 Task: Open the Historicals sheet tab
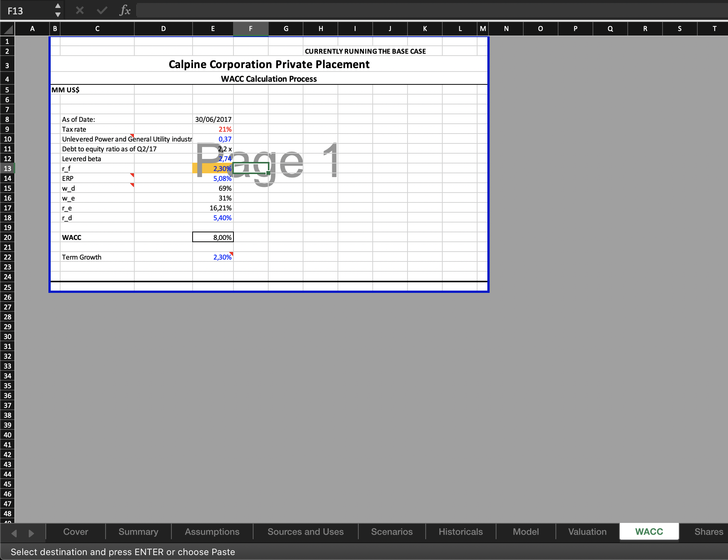point(461,532)
